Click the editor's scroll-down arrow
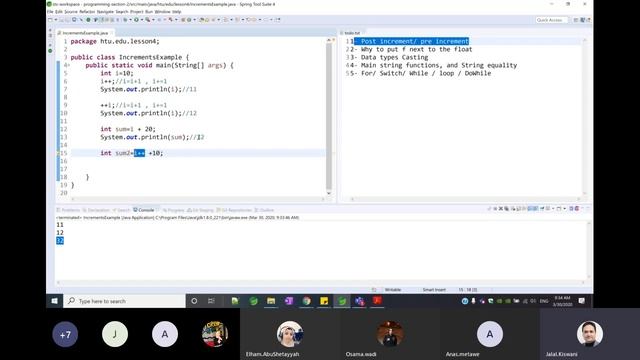This screenshot has height=360, width=640. 329,193
